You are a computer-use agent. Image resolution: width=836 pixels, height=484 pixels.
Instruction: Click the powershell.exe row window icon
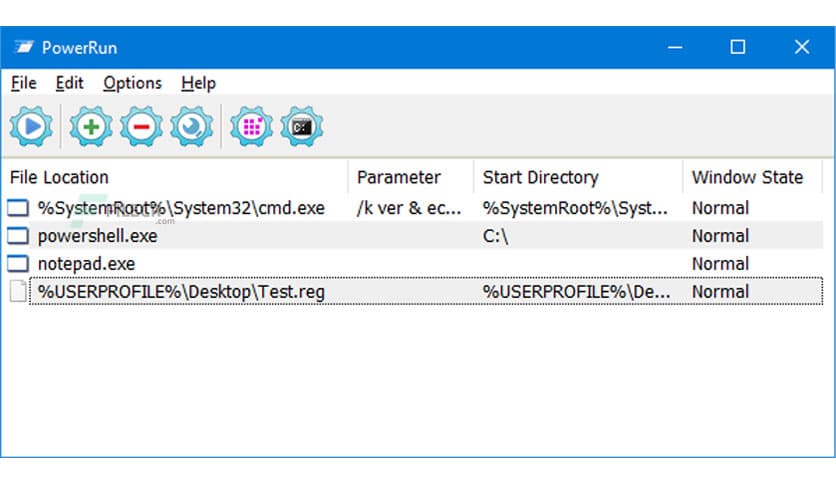click(18, 236)
